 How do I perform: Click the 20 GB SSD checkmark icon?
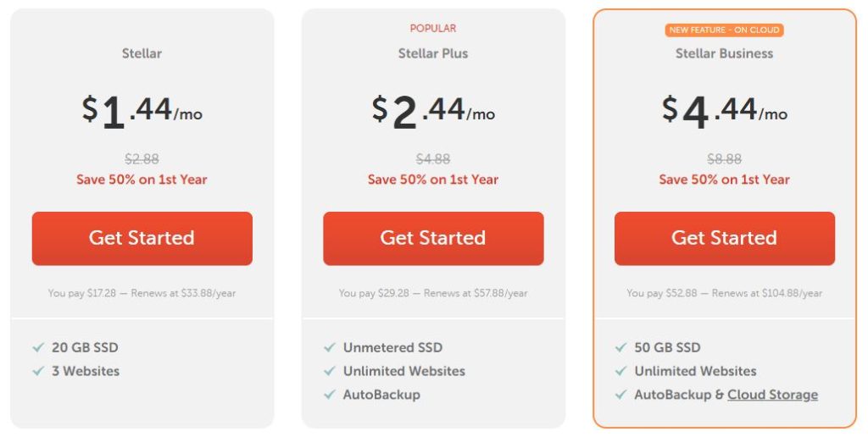38,347
